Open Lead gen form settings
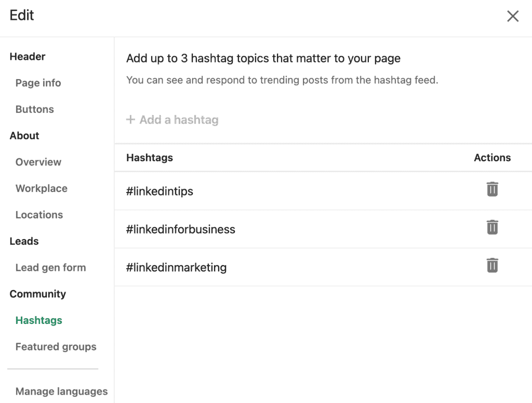This screenshot has width=532, height=403. coord(50,267)
